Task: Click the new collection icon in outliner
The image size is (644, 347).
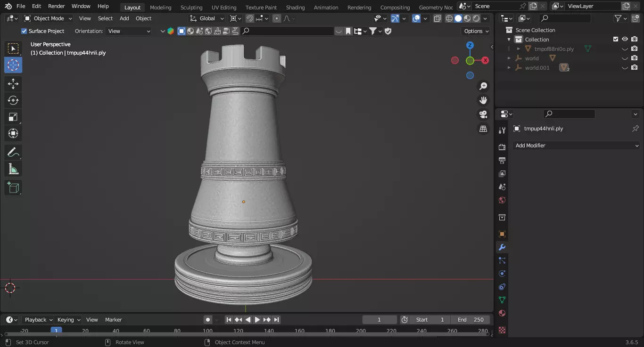Action: click(x=635, y=18)
